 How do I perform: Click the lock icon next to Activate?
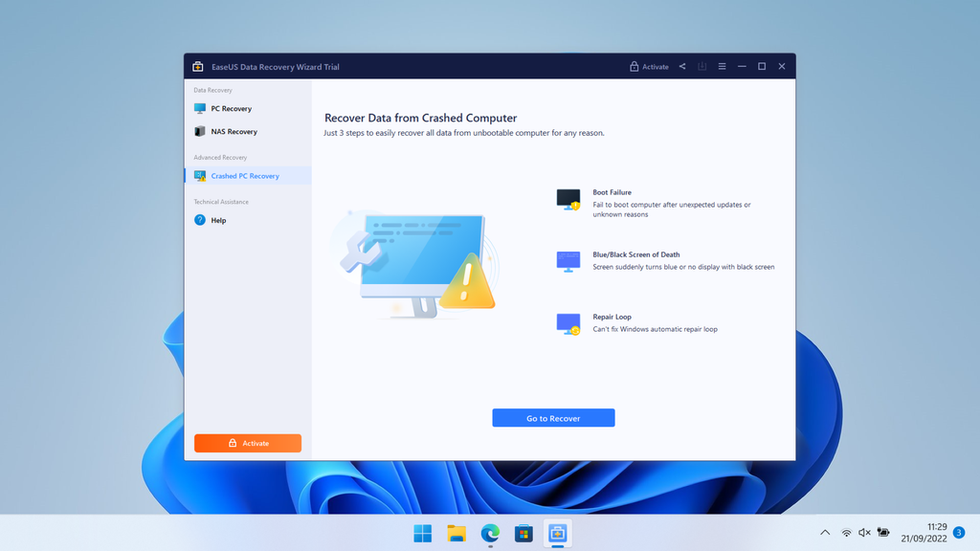coord(633,66)
